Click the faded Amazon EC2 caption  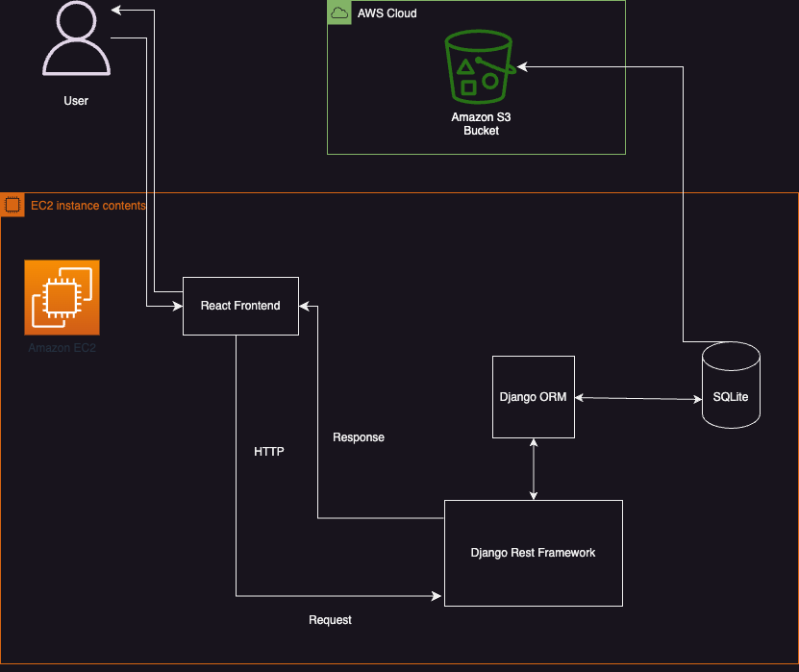[62, 348]
